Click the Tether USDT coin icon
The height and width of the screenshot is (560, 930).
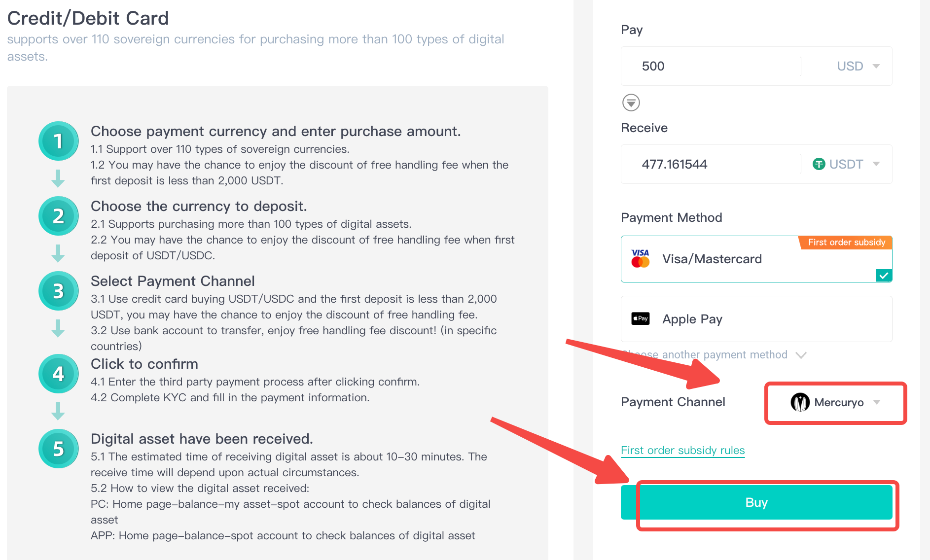(819, 164)
